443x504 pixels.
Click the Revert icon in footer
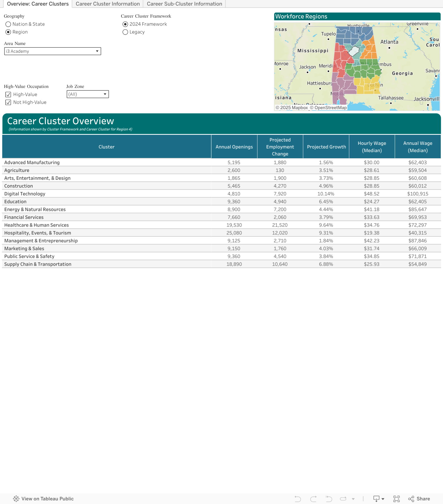click(x=329, y=499)
